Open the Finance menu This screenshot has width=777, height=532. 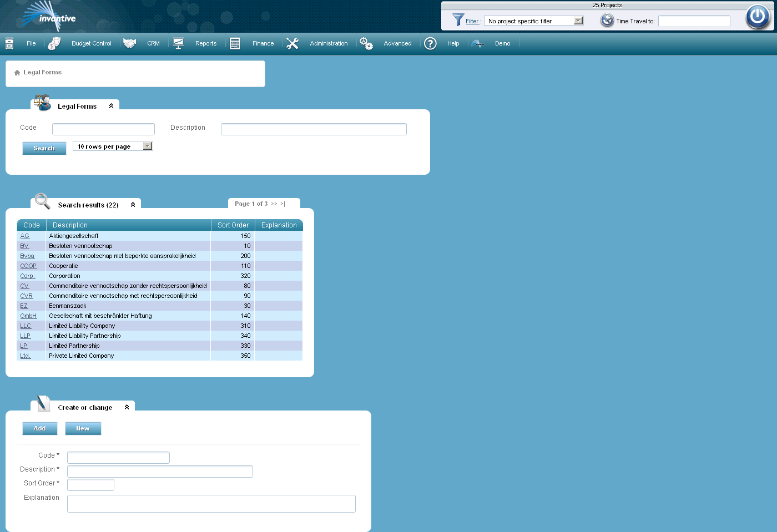click(x=263, y=43)
